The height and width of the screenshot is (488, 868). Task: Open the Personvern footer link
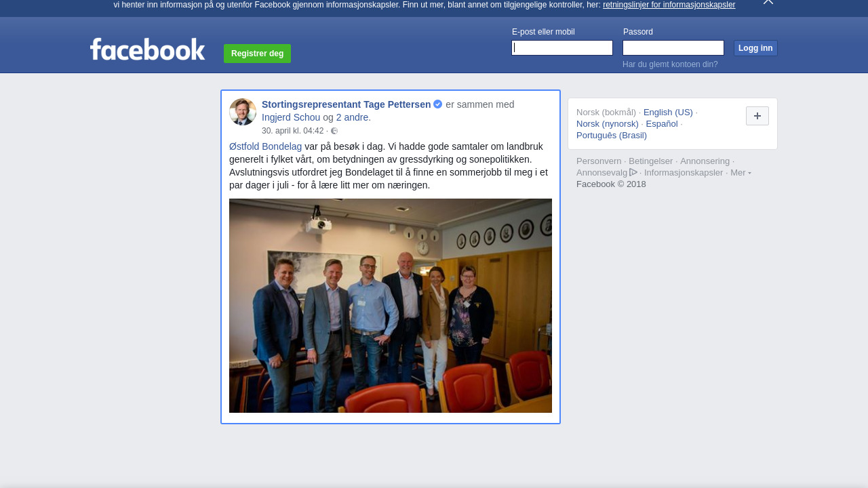click(599, 161)
